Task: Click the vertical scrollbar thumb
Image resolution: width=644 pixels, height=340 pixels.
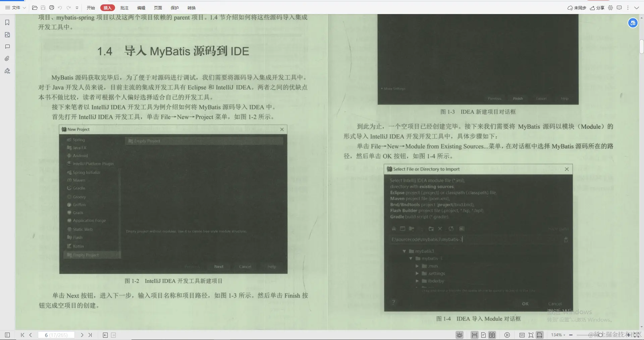Action: (642, 47)
